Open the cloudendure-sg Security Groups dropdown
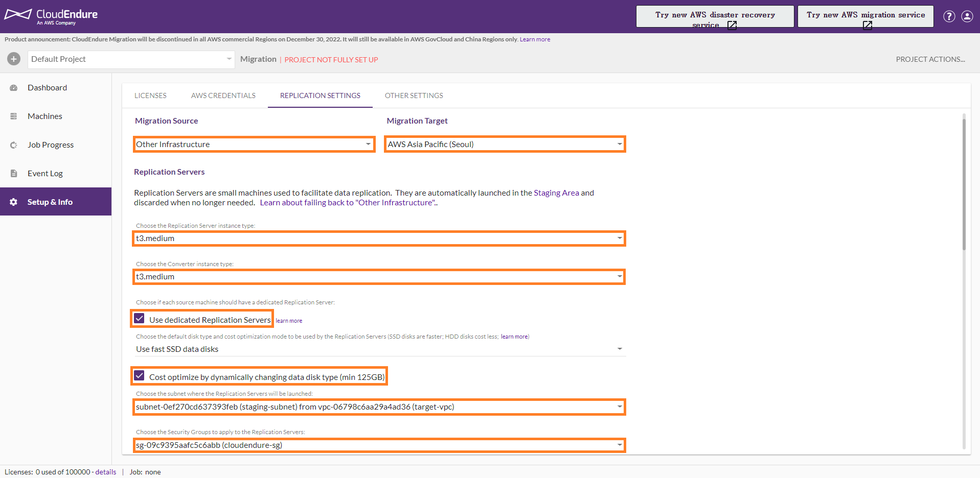The image size is (980, 478). click(x=379, y=445)
